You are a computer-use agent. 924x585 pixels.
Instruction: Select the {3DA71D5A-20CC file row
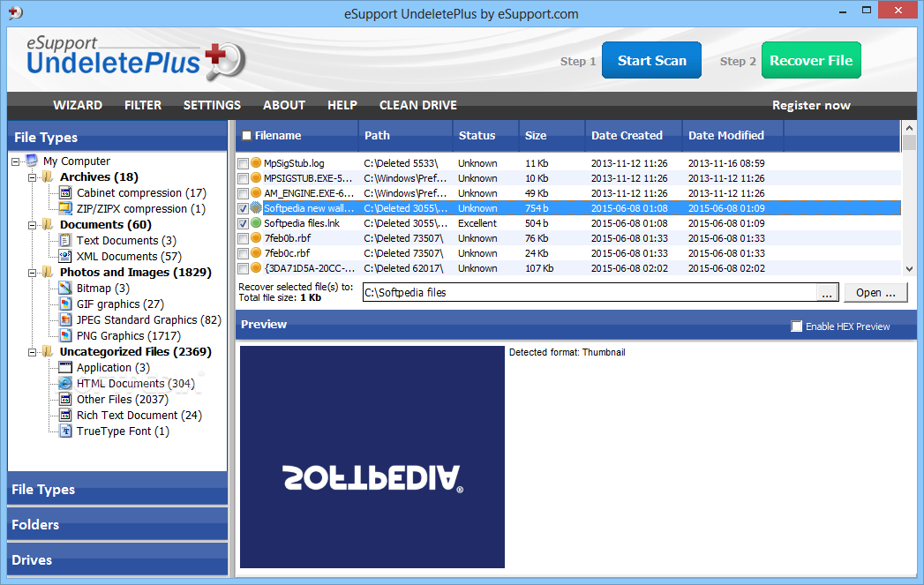click(568, 268)
